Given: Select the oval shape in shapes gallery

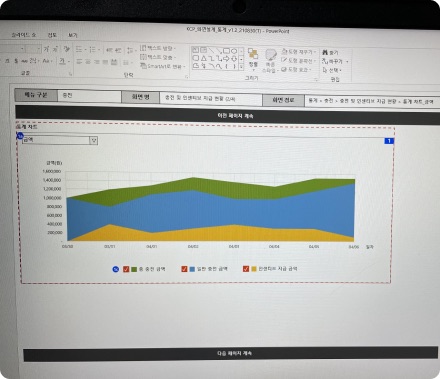Looking at the screenshot, I should (234, 51).
